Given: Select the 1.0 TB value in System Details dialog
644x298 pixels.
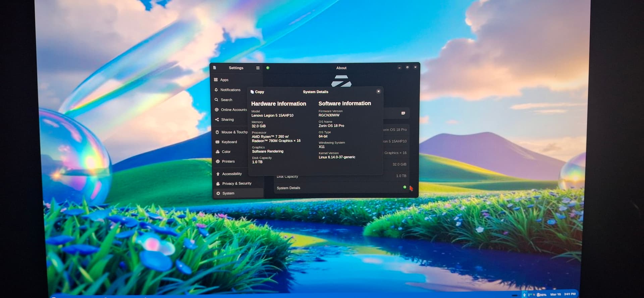Looking at the screenshot, I should click(x=257, y=162).
